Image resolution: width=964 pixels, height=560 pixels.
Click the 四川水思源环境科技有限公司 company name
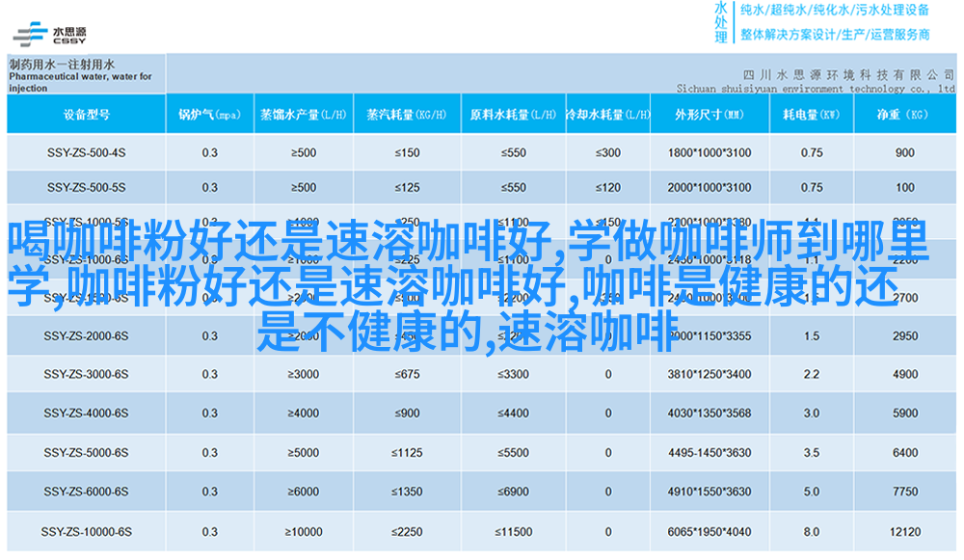pyautogui.click(x=848, y=75)
